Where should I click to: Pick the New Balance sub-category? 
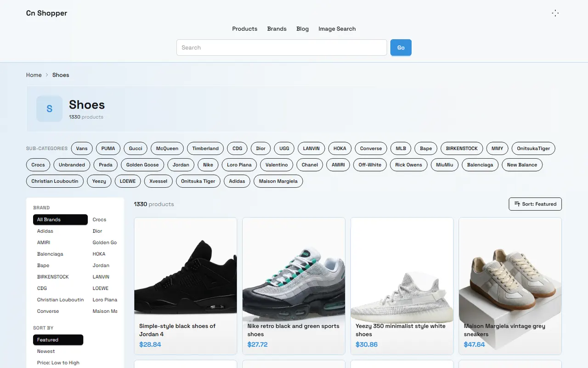point(522,165)
